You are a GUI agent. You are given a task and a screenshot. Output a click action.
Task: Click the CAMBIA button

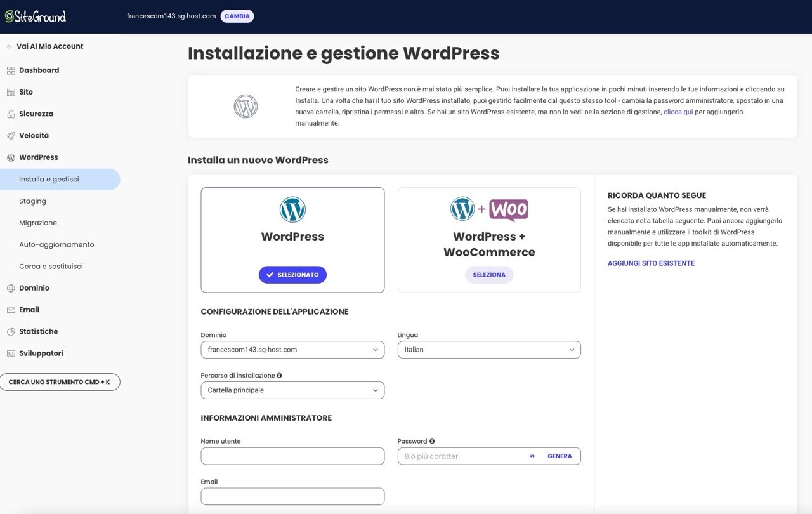click(237, 16)
